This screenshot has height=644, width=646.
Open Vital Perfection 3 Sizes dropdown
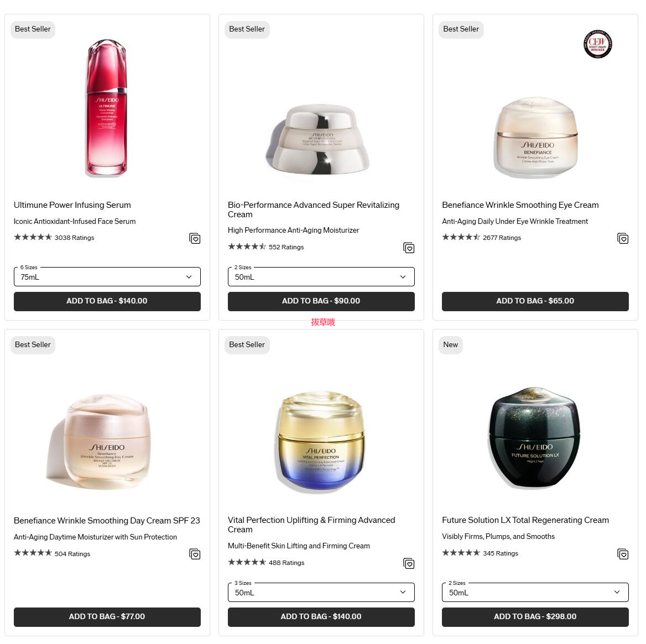pyautogui.click(x=321, y=592)
